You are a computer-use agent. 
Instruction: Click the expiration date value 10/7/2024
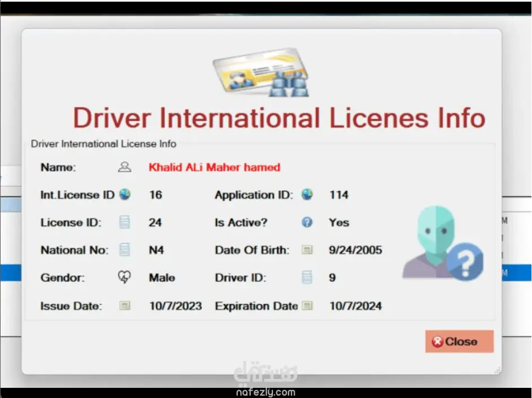point(355,306)
